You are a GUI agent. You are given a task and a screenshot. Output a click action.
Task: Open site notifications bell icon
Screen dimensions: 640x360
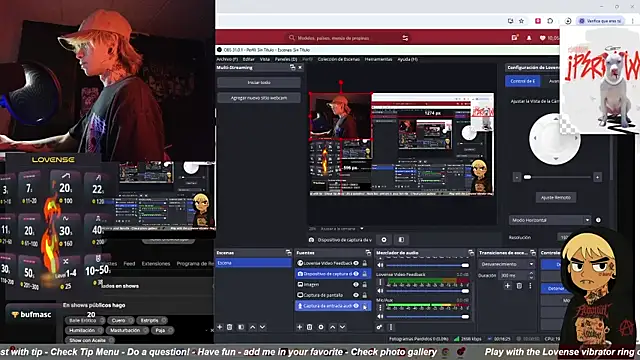pos(529,38)
